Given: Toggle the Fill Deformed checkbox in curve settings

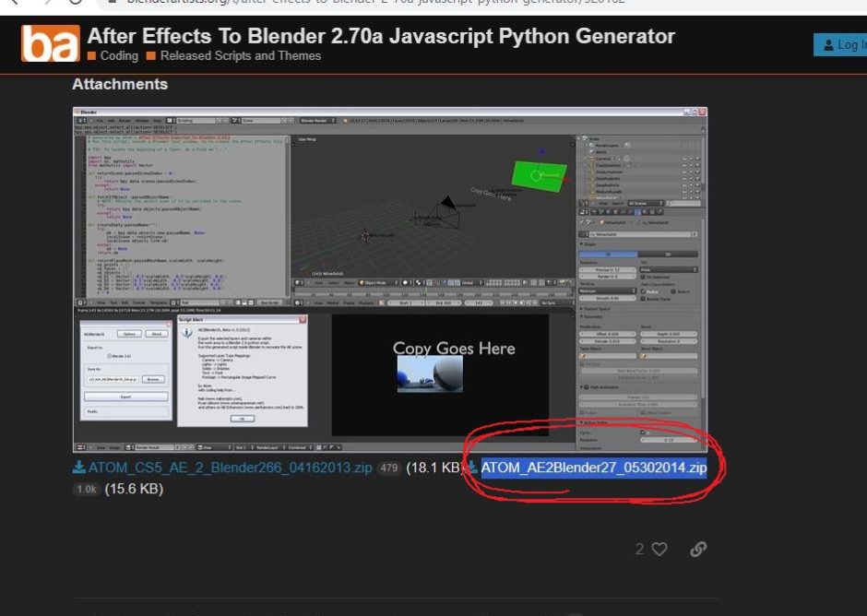Looking at the screenshot, I should pyautogui.click(x=644, y=277).
